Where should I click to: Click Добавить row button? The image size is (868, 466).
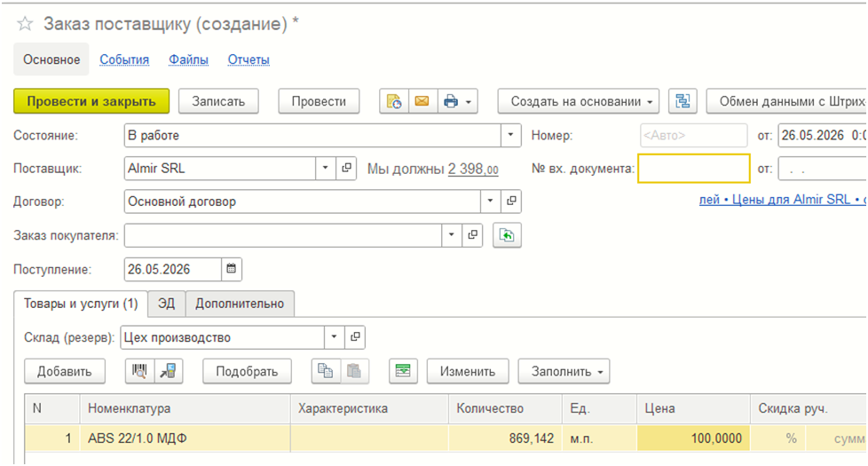tap(65, 371)
